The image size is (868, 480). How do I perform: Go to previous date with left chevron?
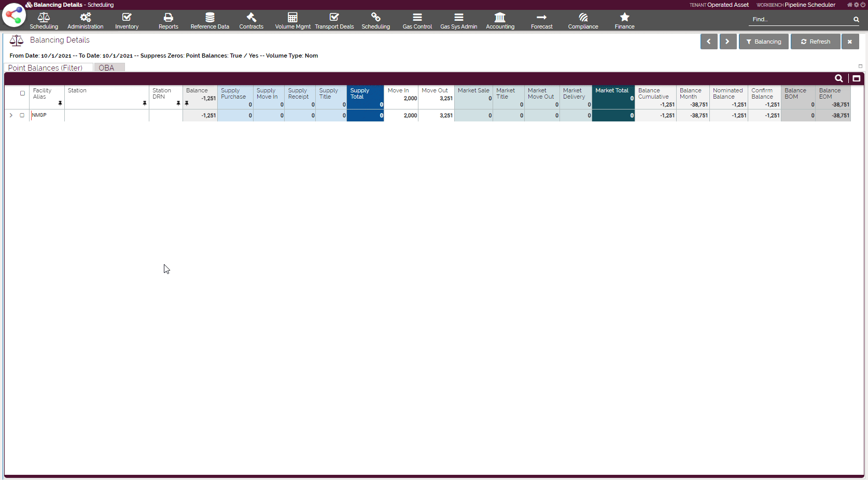point(708,42)
